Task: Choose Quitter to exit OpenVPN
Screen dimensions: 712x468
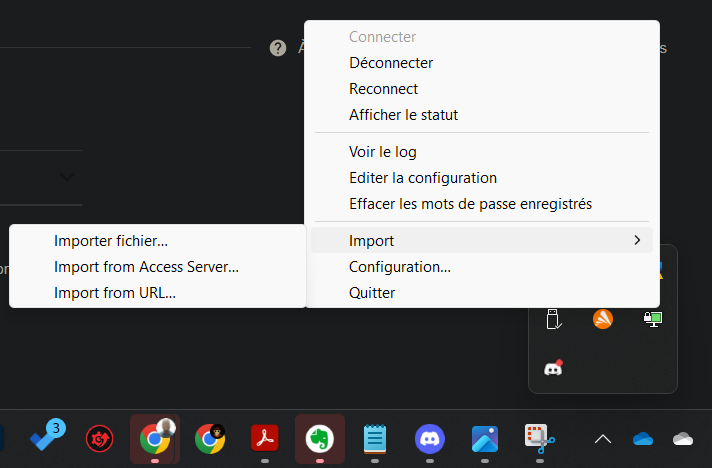Action: point(482,293)
